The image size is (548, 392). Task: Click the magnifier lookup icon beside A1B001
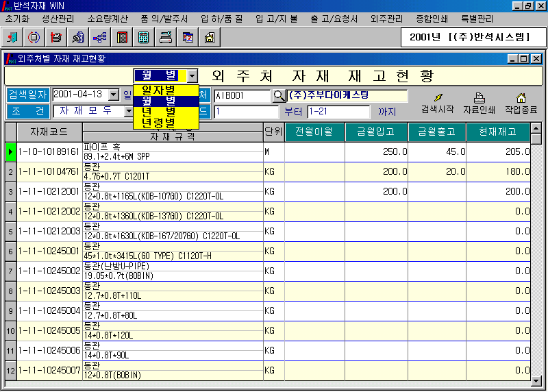[279, 95]
